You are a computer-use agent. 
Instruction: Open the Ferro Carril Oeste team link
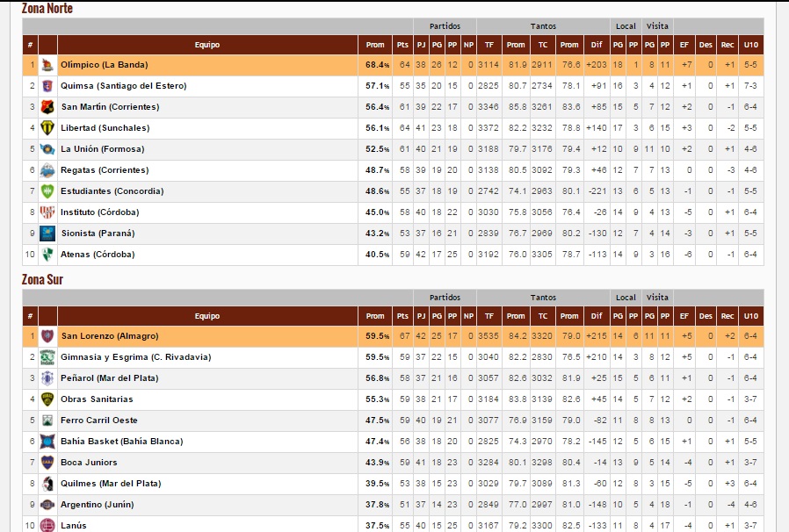[x=100, y=421]
